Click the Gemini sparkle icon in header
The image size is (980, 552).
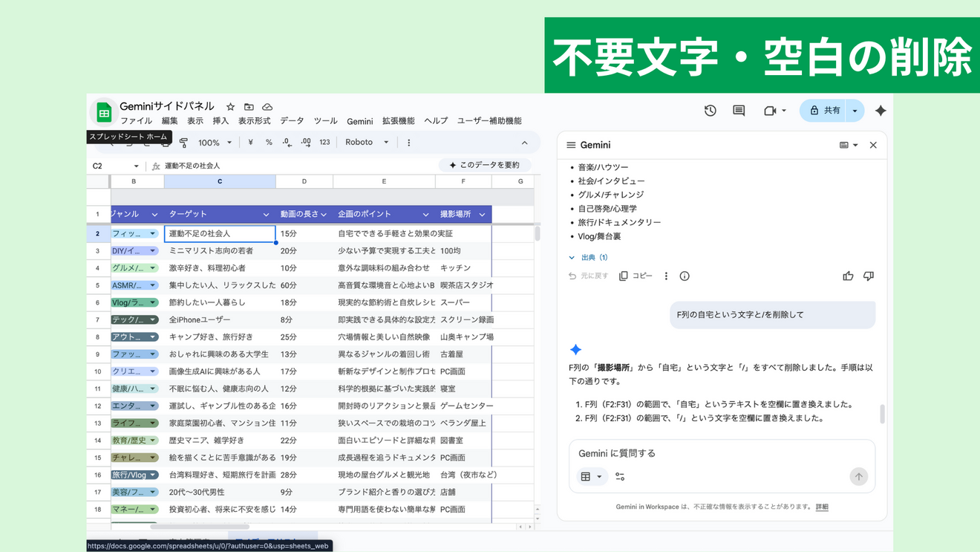pos(881,111)
